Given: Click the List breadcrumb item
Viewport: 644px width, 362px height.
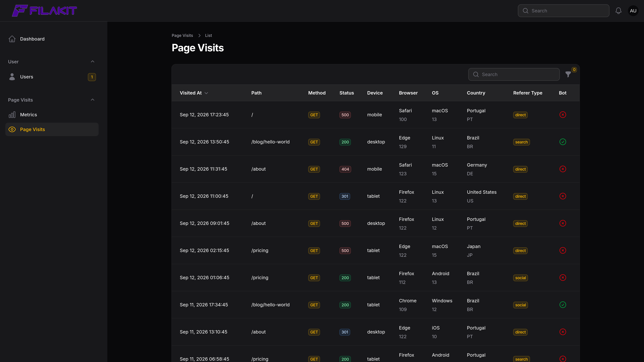Looking at the screenshot, I should click(x=209, y=36).
